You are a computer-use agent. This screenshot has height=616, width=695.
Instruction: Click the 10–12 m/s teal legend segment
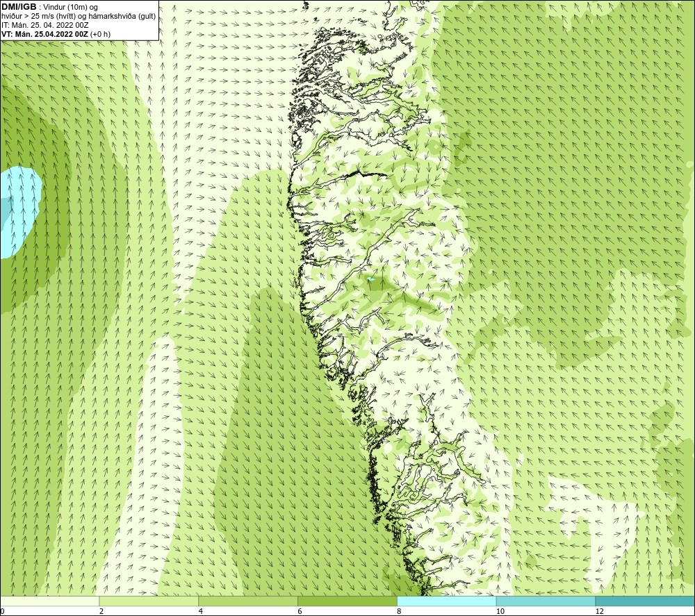coord(546,601)
